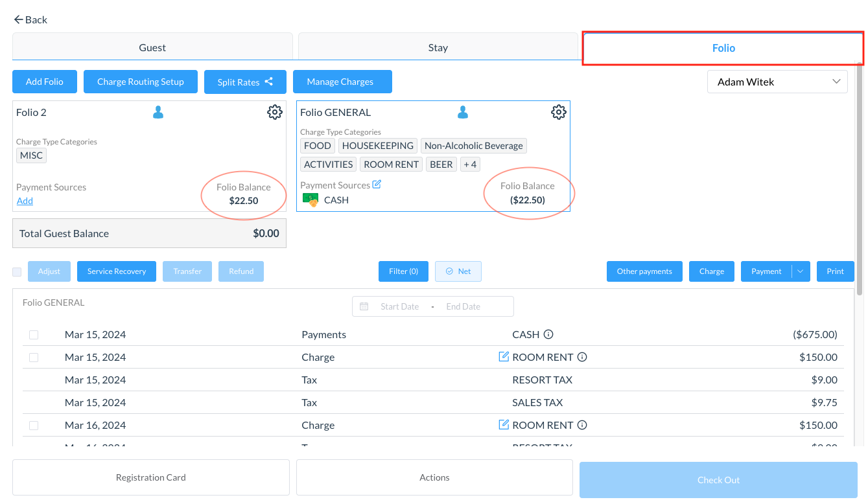Tick the Mar 16 Charge row checkbox
Screen dimensions: 868x502
pos(34,426)
